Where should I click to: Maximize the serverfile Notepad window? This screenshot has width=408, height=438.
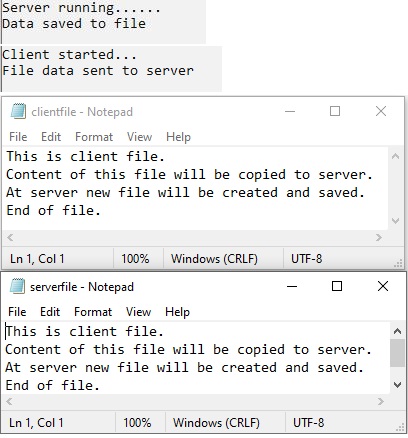[x=337, y=286]
